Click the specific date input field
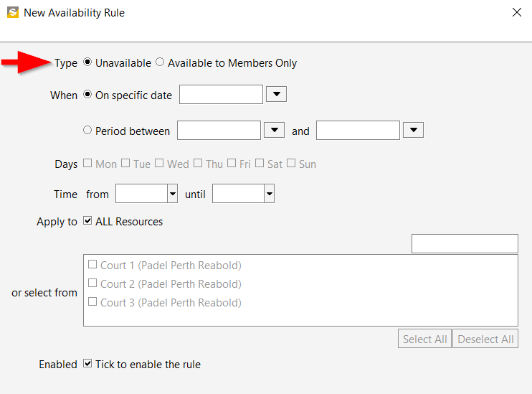Image resolution: width=532 pixels, height=394 pixels. (221, 95)
